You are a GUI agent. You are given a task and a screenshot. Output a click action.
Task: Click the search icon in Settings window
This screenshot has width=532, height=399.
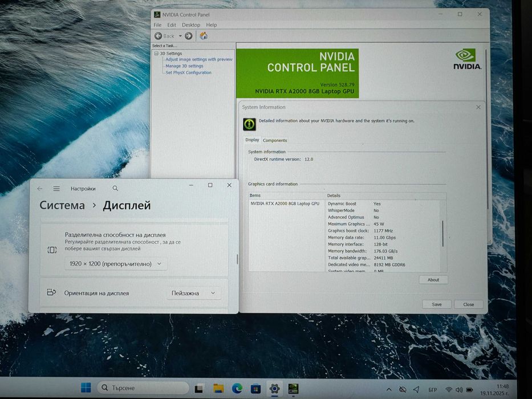pos(115,188)
